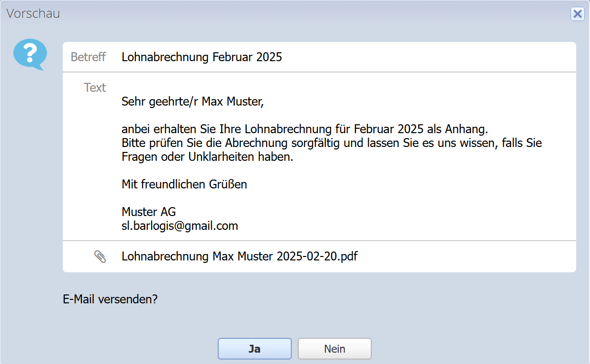Viewport: 590px width, 364px height.
Task: Click the line starting with anbei erhalten
Action: coord(304,130)
